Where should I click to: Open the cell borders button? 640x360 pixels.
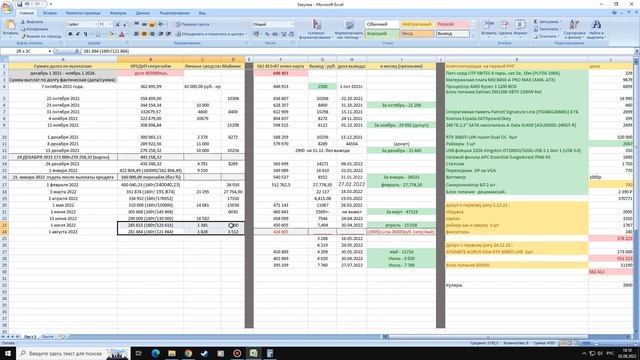98,34
